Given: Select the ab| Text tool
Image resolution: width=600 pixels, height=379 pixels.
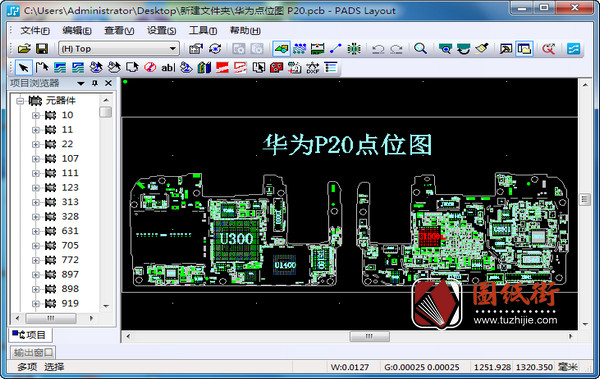Looking at the screenshot, I should [x=168, y=68].
